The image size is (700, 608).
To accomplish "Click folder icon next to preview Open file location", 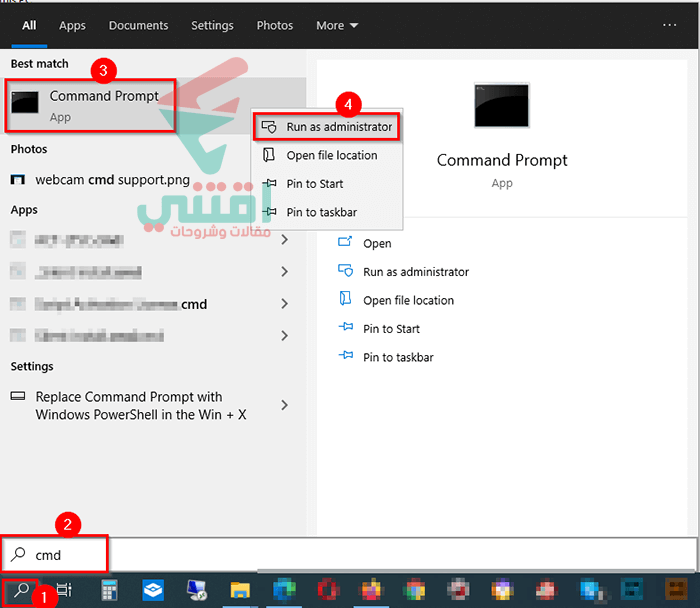I will point(345,298).
